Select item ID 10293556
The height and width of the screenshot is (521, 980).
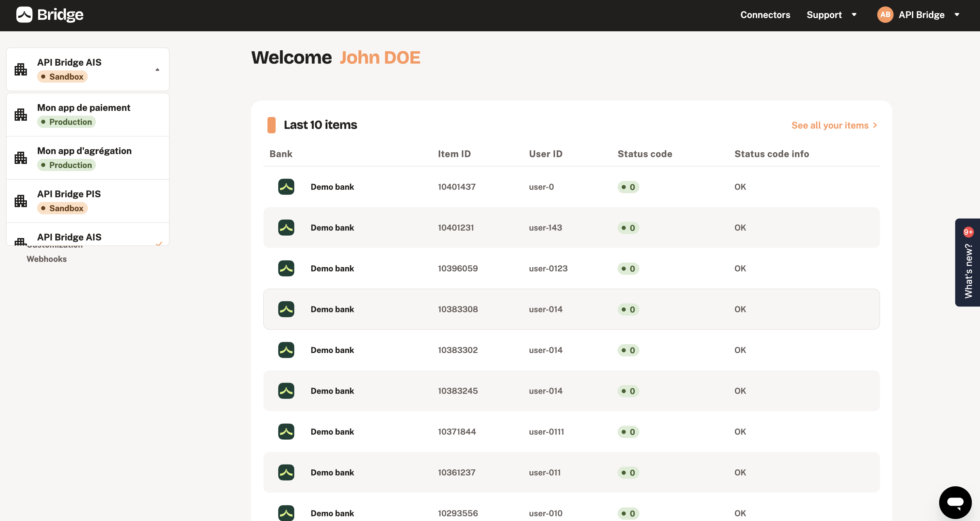coord(458,513)
